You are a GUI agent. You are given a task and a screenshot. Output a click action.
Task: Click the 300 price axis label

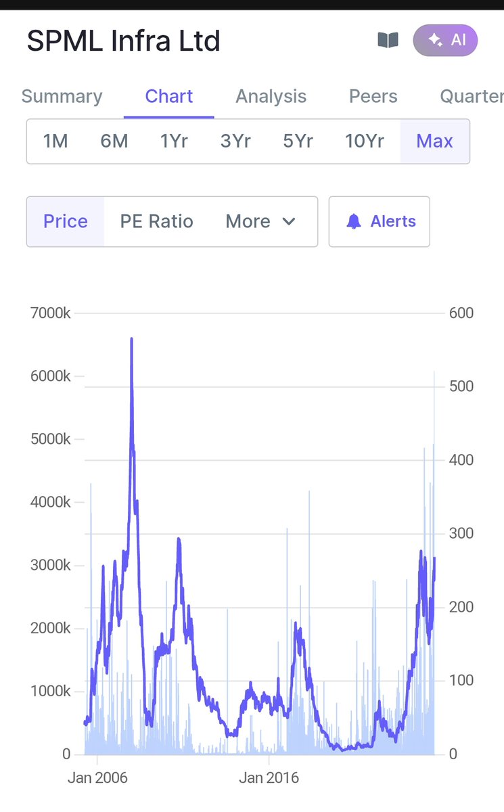461,533
